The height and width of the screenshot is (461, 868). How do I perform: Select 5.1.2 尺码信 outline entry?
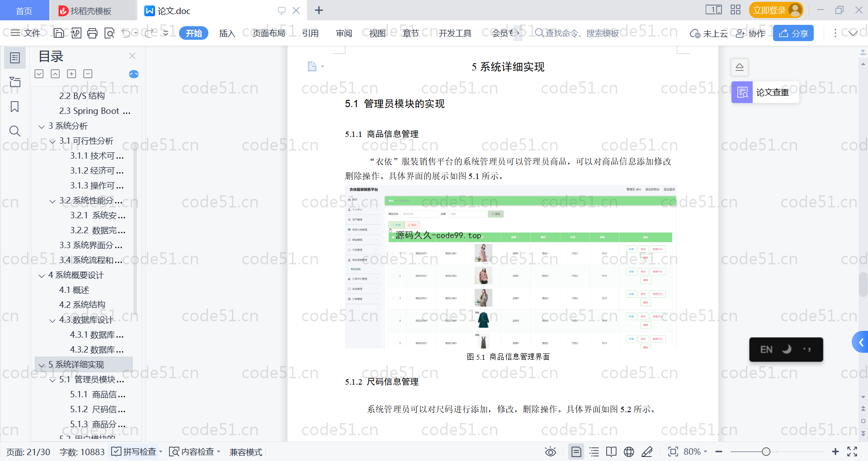(x=98, y=409)
